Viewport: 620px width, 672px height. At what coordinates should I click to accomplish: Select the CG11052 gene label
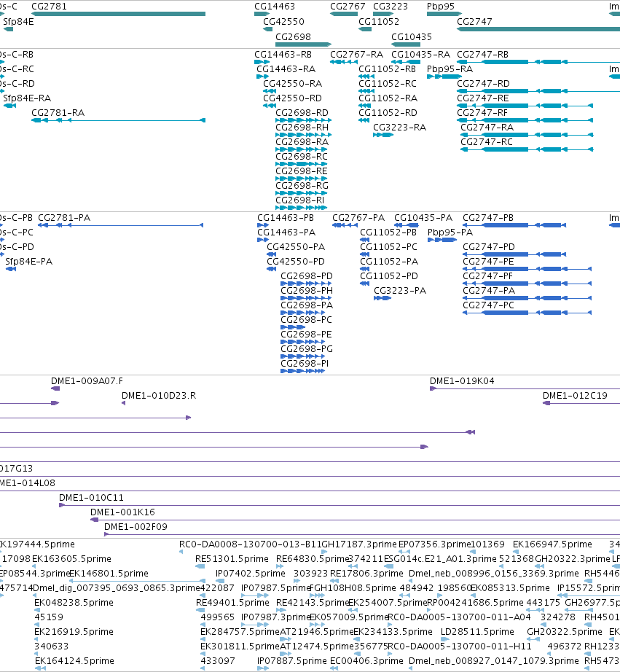tap(379, 21)
